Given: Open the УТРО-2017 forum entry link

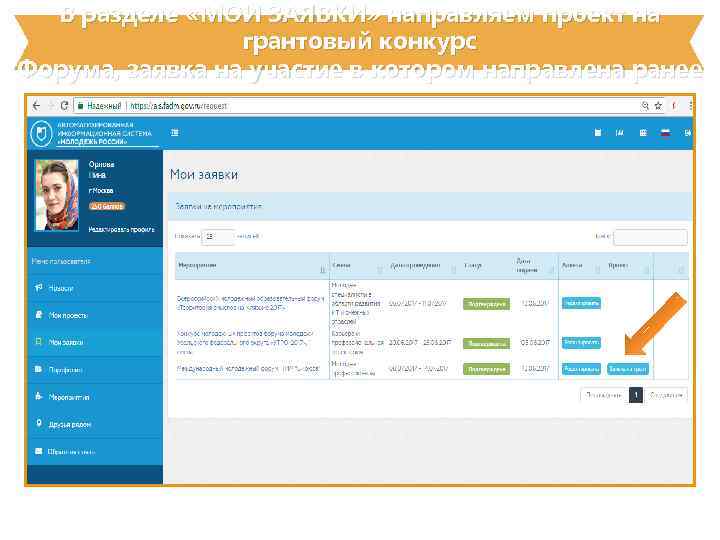Looking at the screenshot, I should coord(246,343).
